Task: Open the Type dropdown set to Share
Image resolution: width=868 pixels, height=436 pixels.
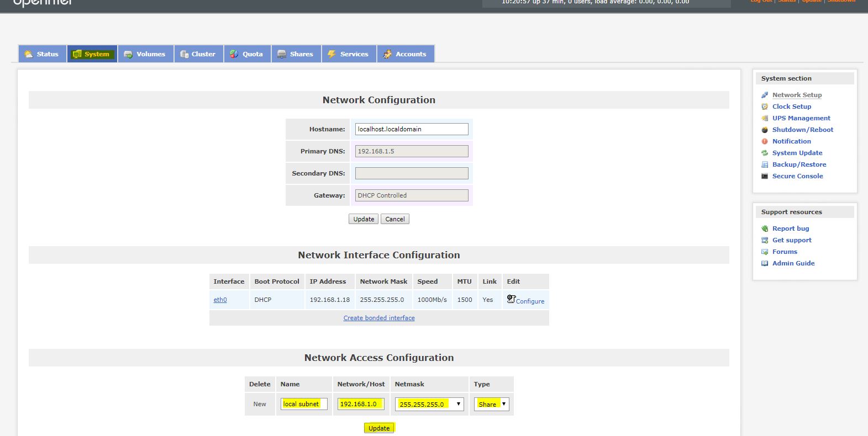Action: tap(491, 404)
